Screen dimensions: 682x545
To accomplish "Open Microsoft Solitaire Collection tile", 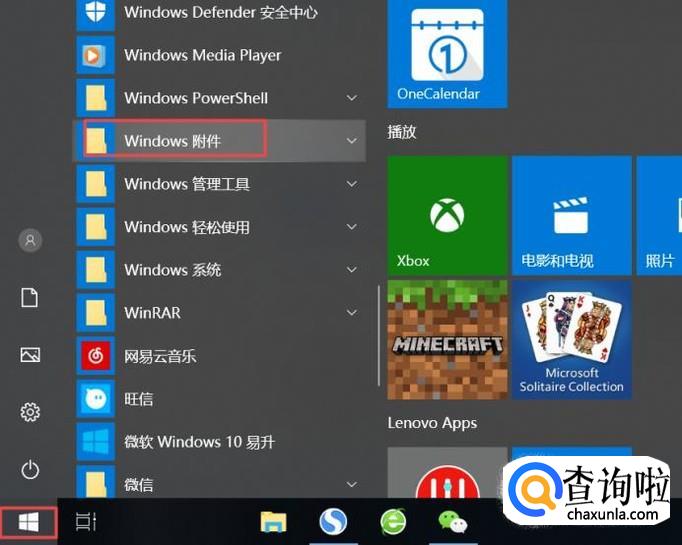I will coord(572,340).
